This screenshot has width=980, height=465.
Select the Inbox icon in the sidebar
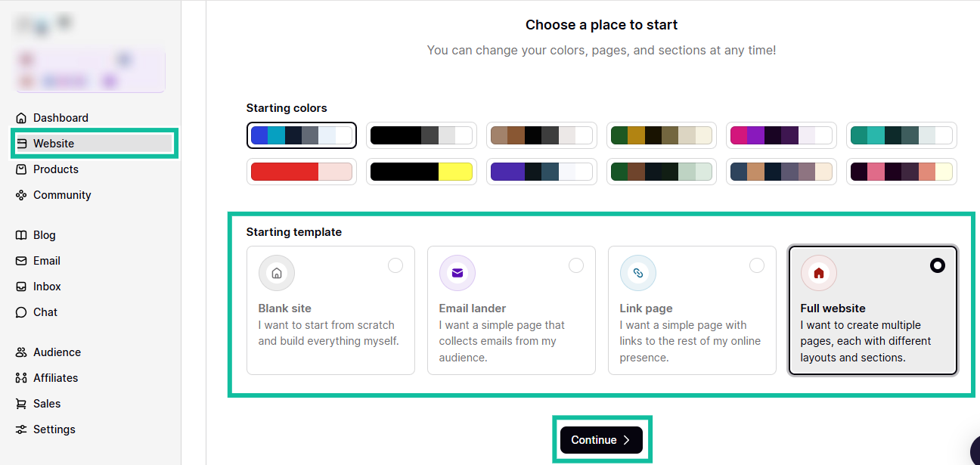[x=23, y=286]
